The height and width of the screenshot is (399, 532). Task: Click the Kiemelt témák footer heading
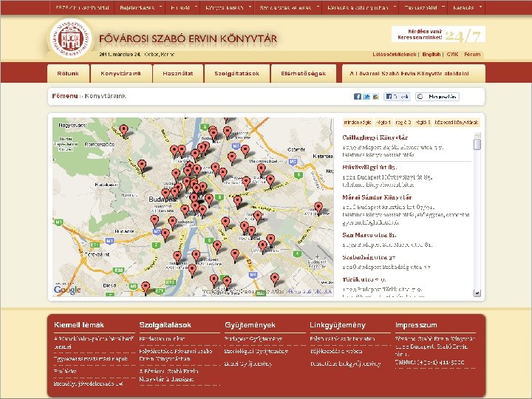point(79,324)
